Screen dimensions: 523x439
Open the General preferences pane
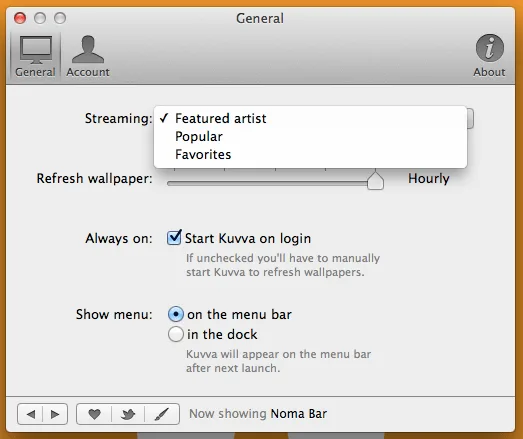point(35,57)
